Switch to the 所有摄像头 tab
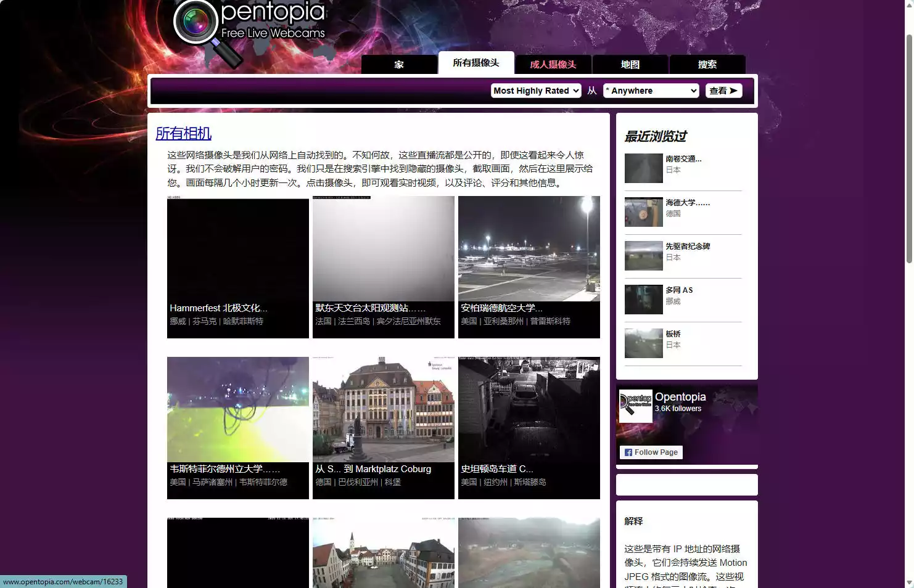 coord(476,63)
